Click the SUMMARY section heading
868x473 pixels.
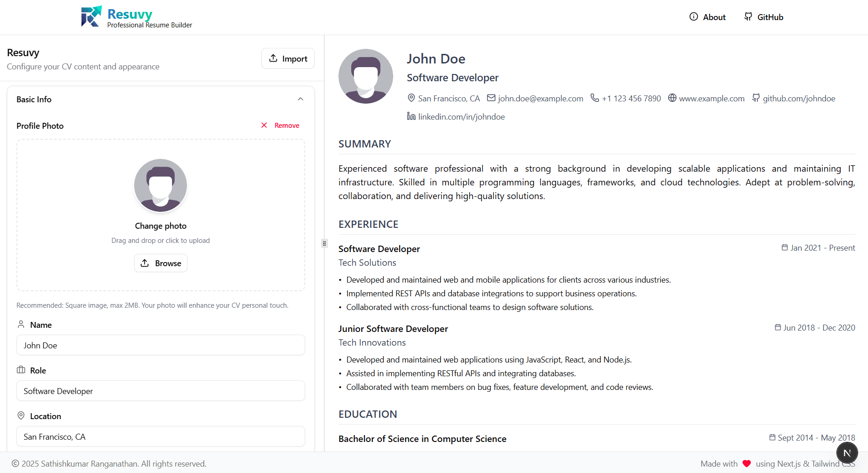click(365, 144)
